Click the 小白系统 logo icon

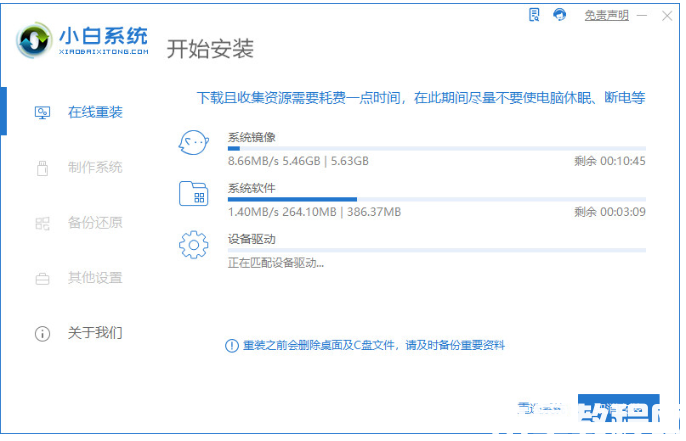(34, 40)
